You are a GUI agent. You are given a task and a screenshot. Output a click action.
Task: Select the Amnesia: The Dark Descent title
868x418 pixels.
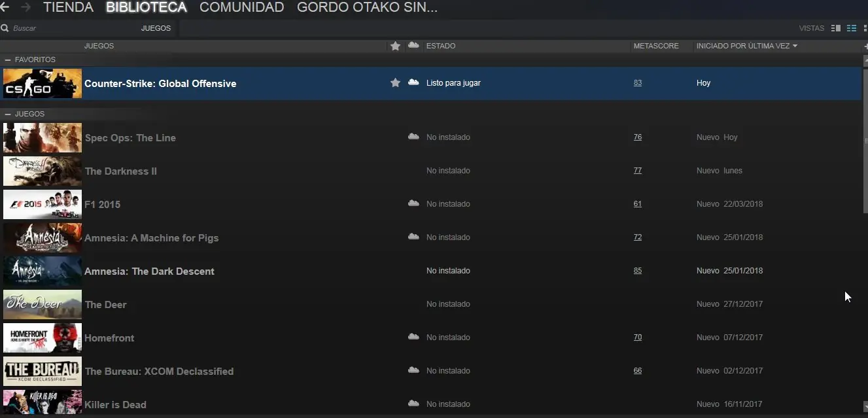tap(150, 271)
